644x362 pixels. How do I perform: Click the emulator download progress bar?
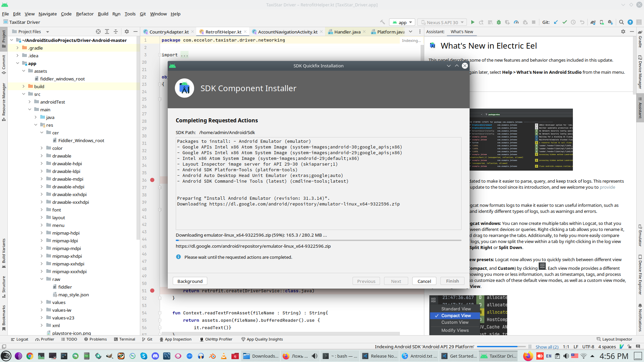tap(318, 240)
